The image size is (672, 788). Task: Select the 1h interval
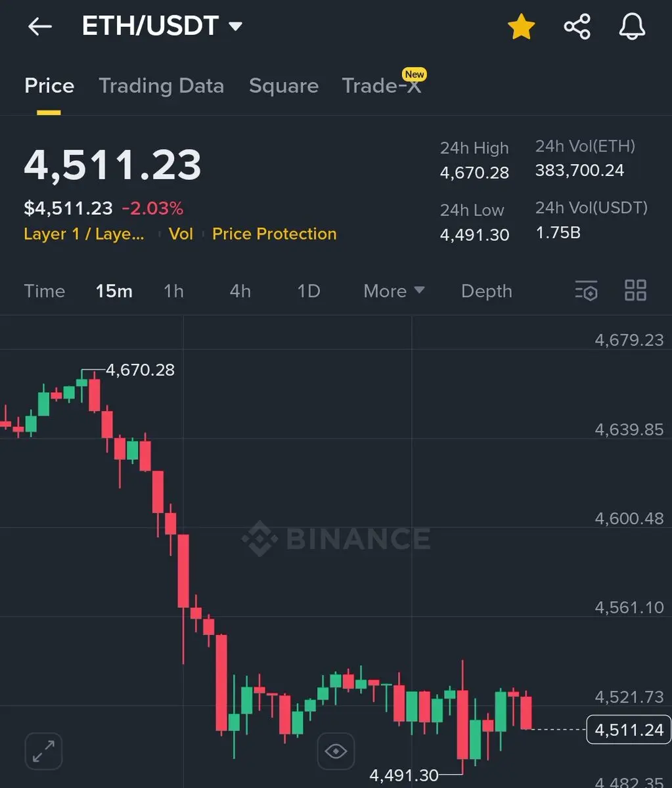173,291
